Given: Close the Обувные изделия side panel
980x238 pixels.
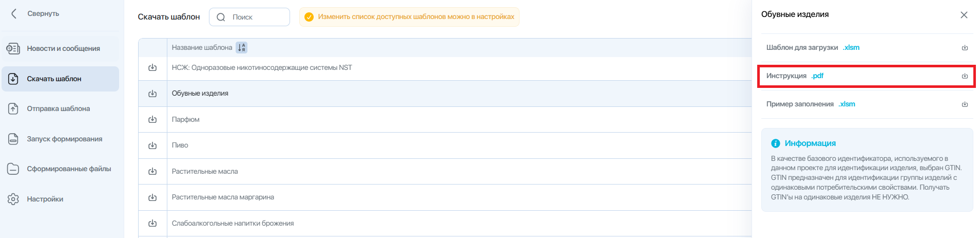Looking at the screenshot, I should click(964, 15).
